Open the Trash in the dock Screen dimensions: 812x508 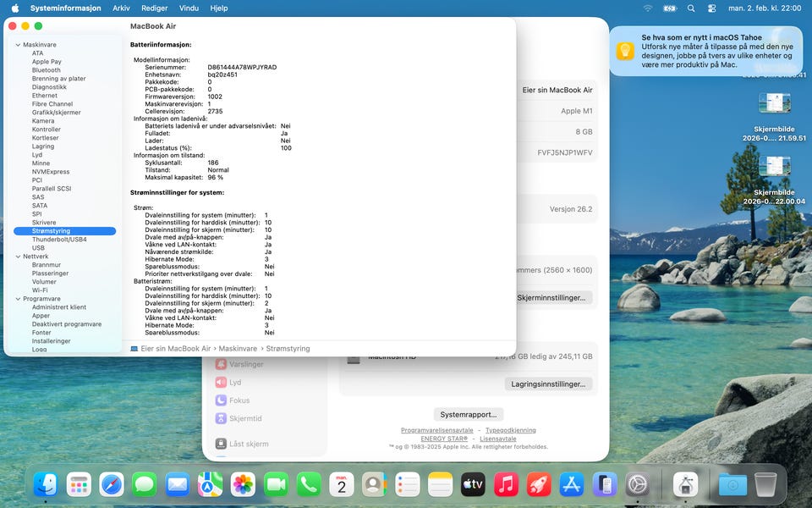(x=765, y=484)
